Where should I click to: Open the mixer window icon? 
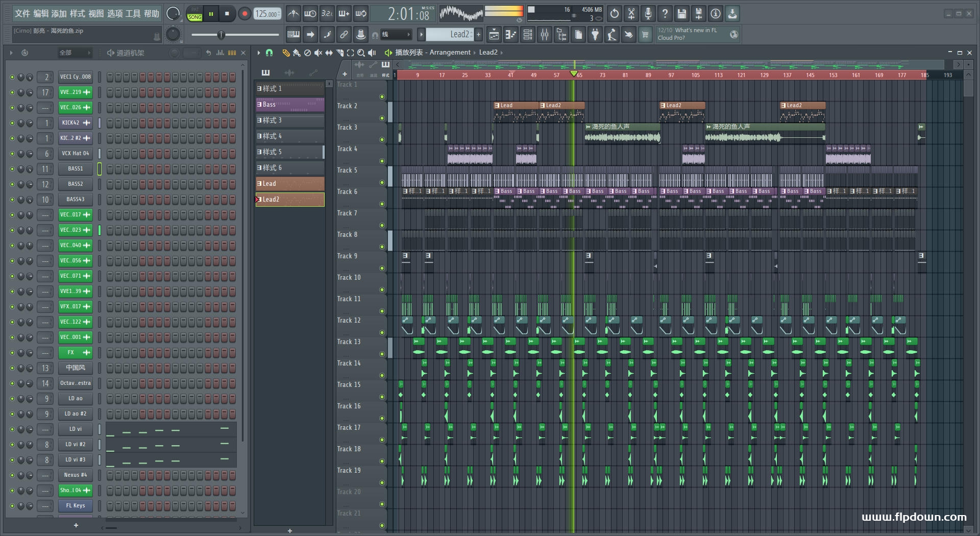point(545,35)
